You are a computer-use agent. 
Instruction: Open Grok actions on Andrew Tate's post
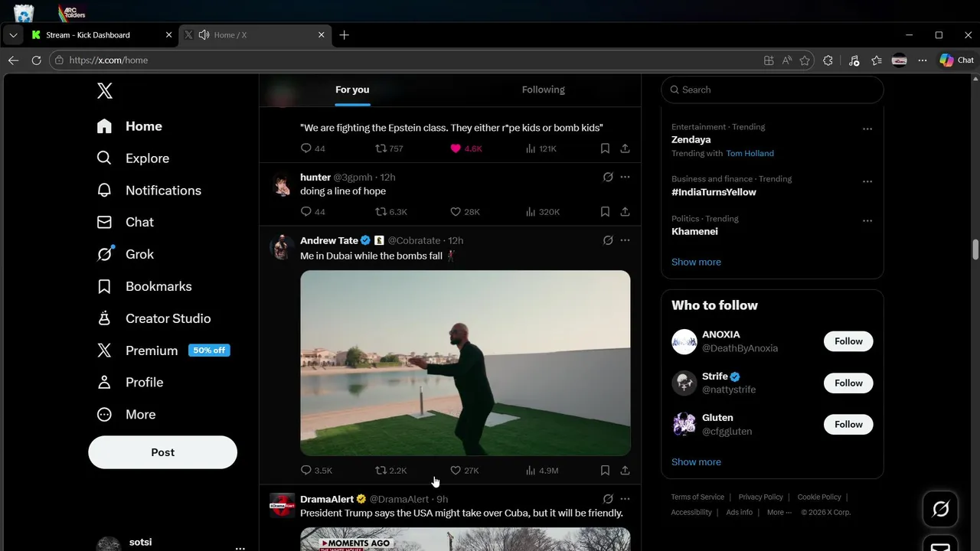[608, 240]
